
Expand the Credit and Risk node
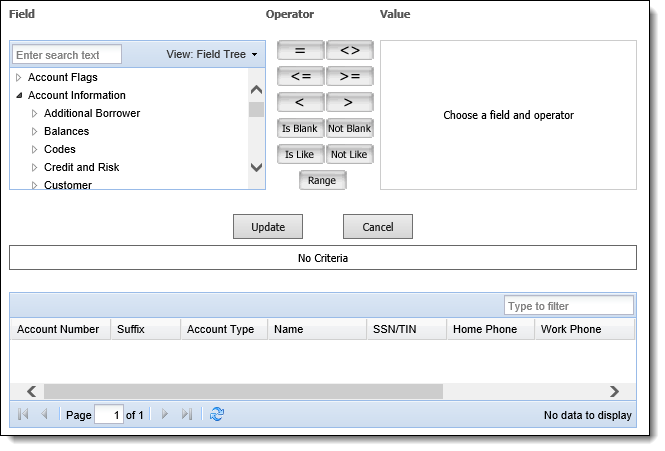tap(34, 168)
